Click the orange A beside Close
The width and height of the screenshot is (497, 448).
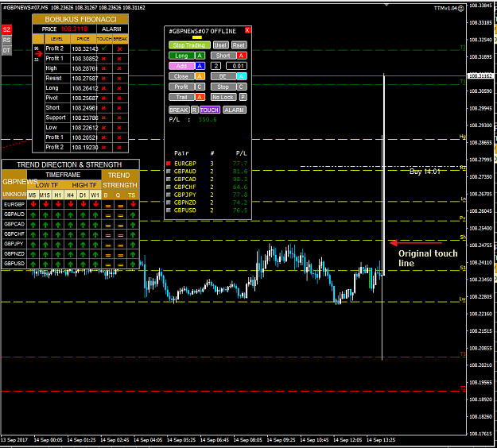click(x=200, y=76)
